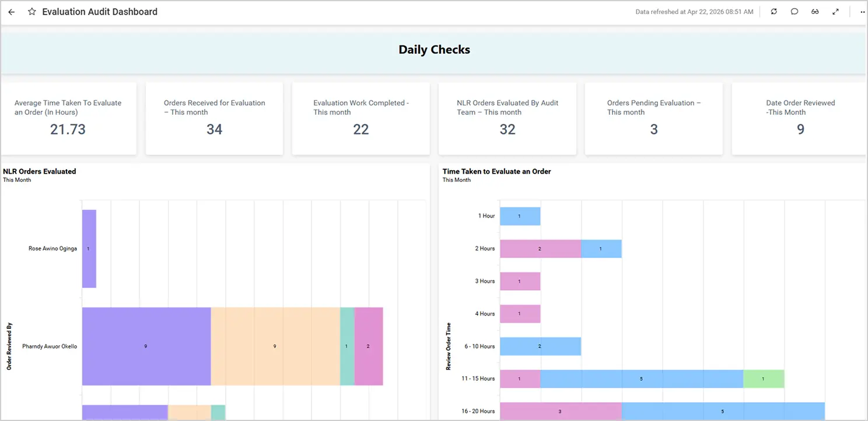
Task: Open Date Order Reviewed card
Action: point(800,118)
